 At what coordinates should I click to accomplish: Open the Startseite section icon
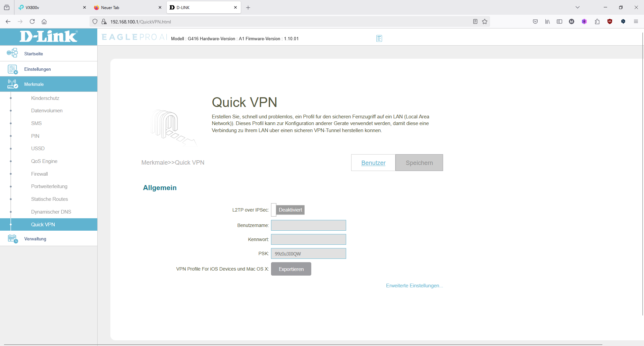click(x=12, y=53)
